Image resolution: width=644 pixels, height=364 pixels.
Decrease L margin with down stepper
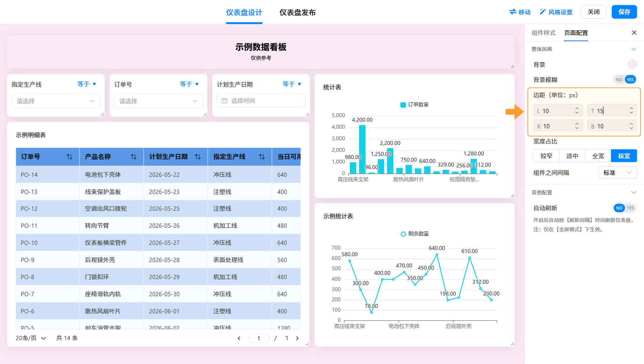tap(577, 113)
